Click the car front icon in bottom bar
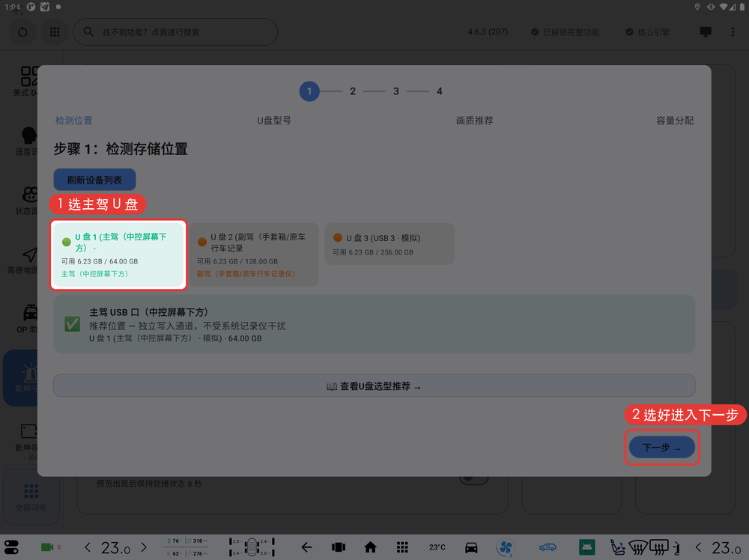749x560 pixels. pyautogui.click(x=471, y=547)
